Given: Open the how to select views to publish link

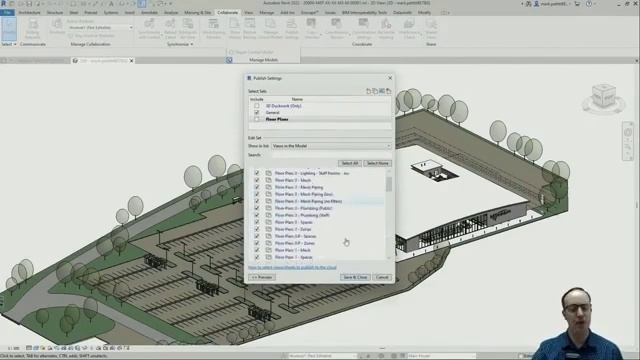Looking at the screenshot, I should pyautogui.click(x=292, y=267).
